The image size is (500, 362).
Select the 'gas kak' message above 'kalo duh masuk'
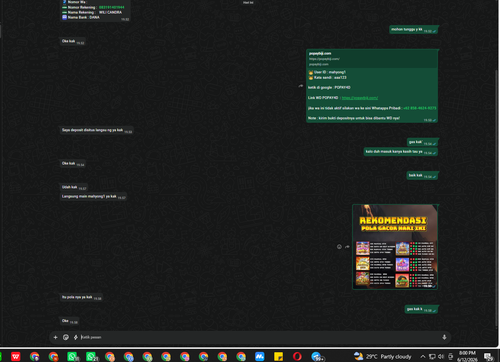[x=422, y=142]
